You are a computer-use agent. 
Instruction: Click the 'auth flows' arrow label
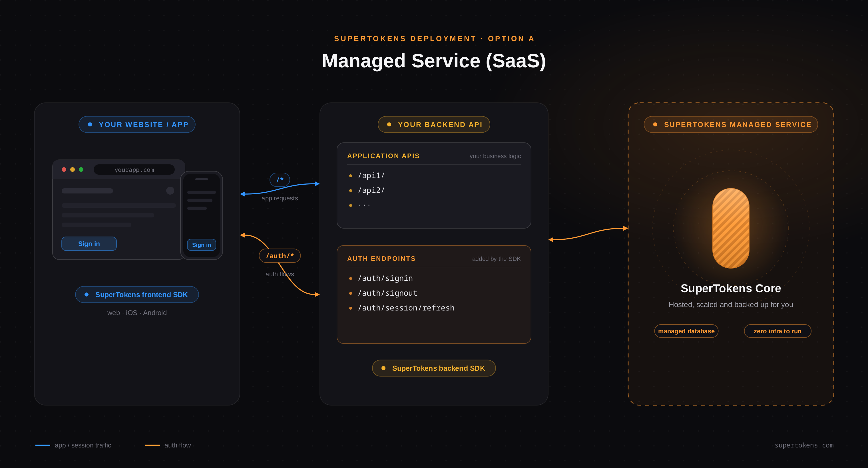[280, 274]
